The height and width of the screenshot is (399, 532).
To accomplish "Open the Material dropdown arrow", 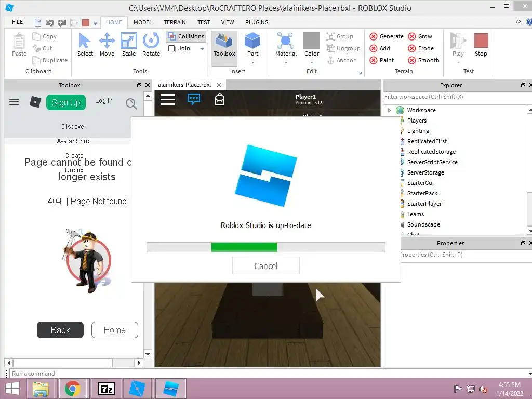I will pyautogui.click(x=286, y=62).
